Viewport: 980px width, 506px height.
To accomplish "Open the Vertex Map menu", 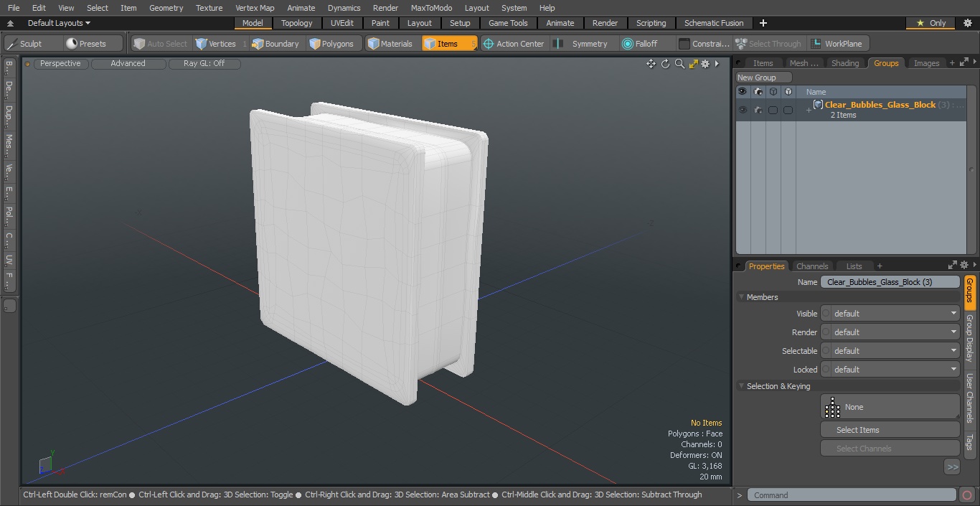I will pos(255,8).
